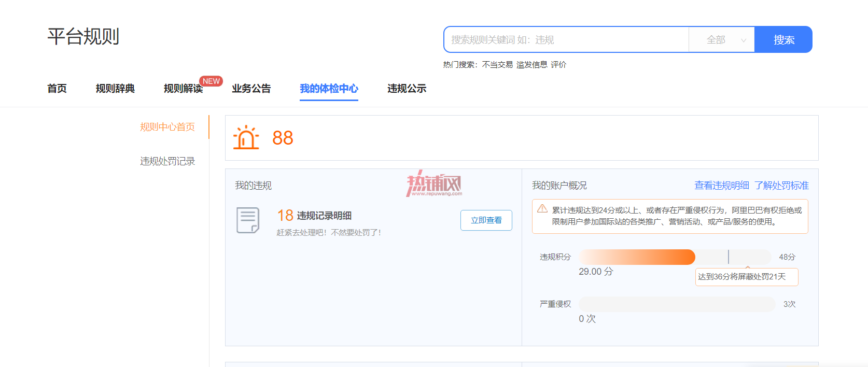Viewport: 868px width, 367px height.
Task: Click the 热铺网 watermark logo
Action: point(434,183)
